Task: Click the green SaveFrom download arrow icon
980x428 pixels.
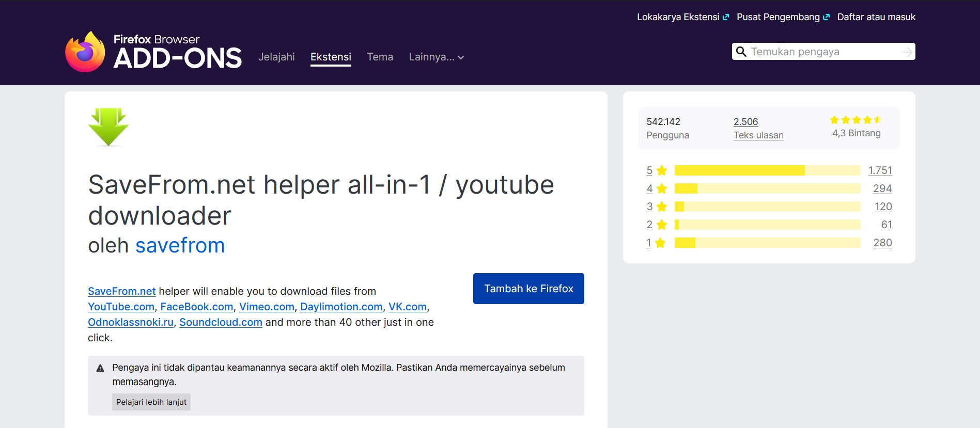Action: point(108,127)
